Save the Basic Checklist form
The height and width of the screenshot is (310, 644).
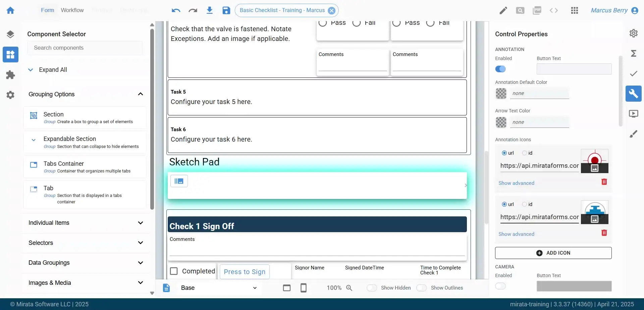click(226, 10)
